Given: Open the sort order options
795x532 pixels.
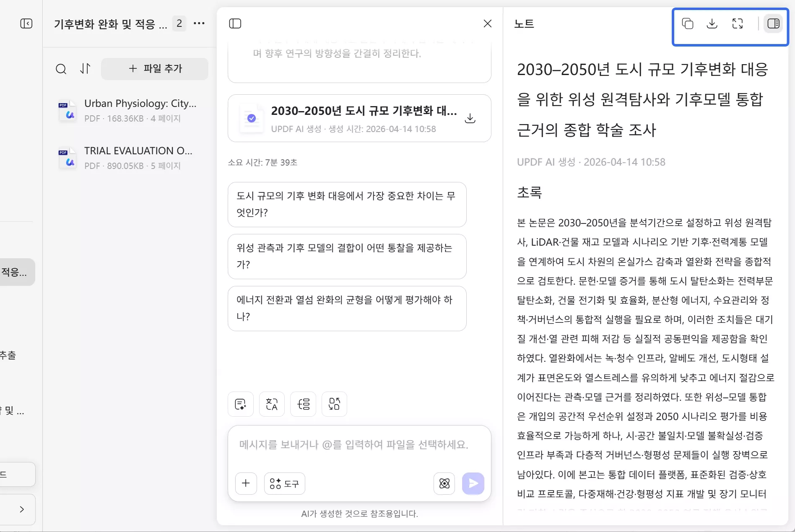Looking at the screenshot, I should pos(85,69).
